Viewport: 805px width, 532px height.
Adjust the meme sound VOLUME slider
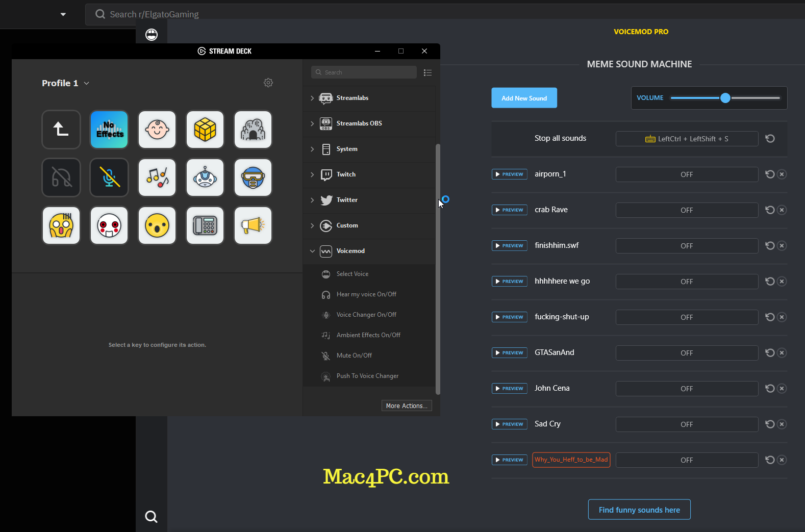point(725,98)
